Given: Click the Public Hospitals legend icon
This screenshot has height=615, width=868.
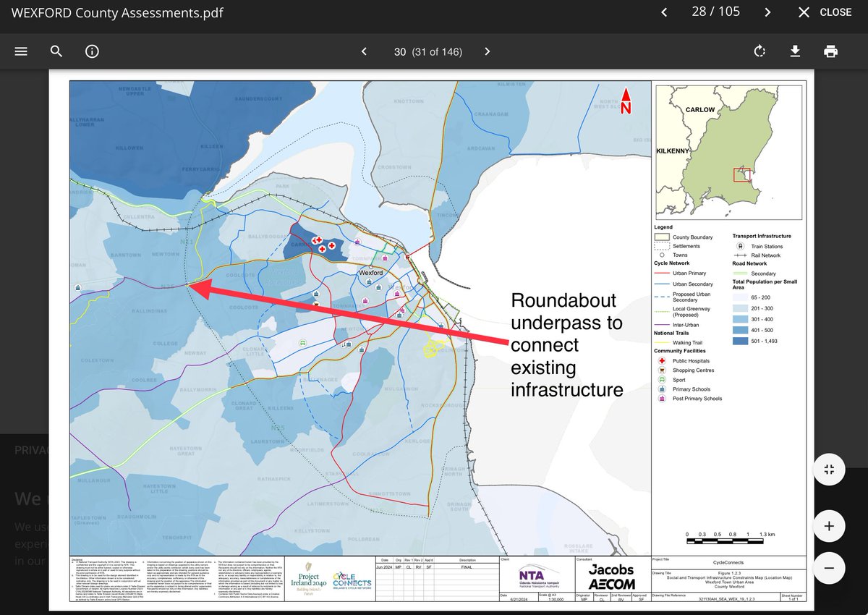Looking at the screenshot, I should click(x=661, y=360).
